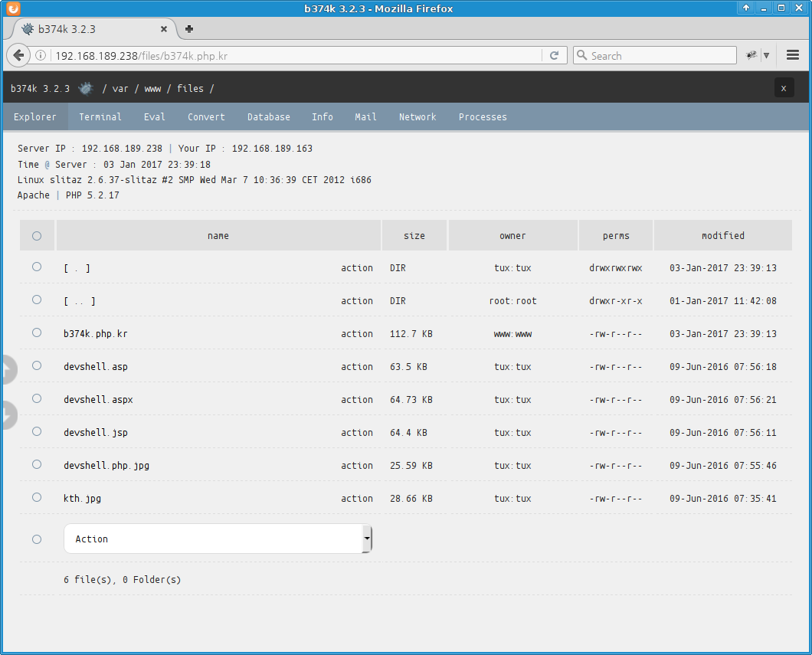The width and height of the screenshot is (812, 655).
Task: Open action menu for devshell.asp
Action: pos(357,367)
